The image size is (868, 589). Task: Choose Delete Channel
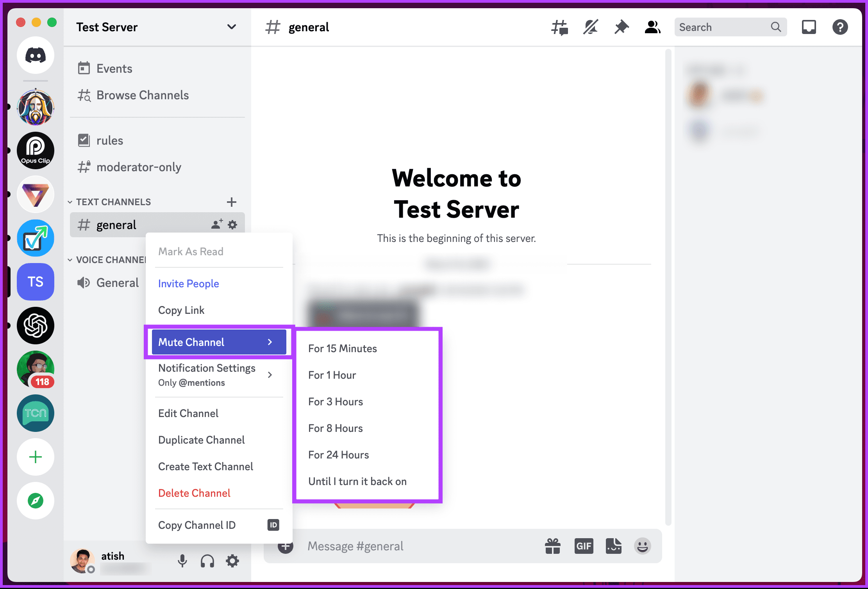tap(219, 493)
